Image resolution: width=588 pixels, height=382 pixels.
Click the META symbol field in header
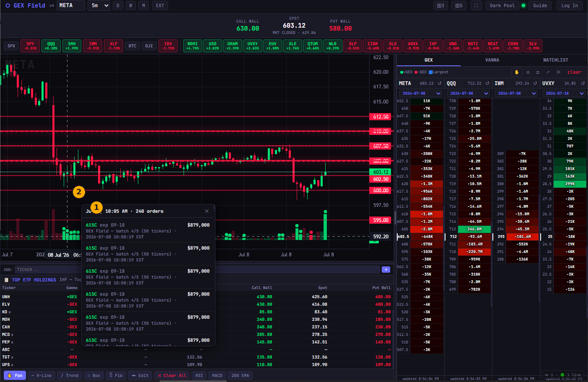[71, 5]
